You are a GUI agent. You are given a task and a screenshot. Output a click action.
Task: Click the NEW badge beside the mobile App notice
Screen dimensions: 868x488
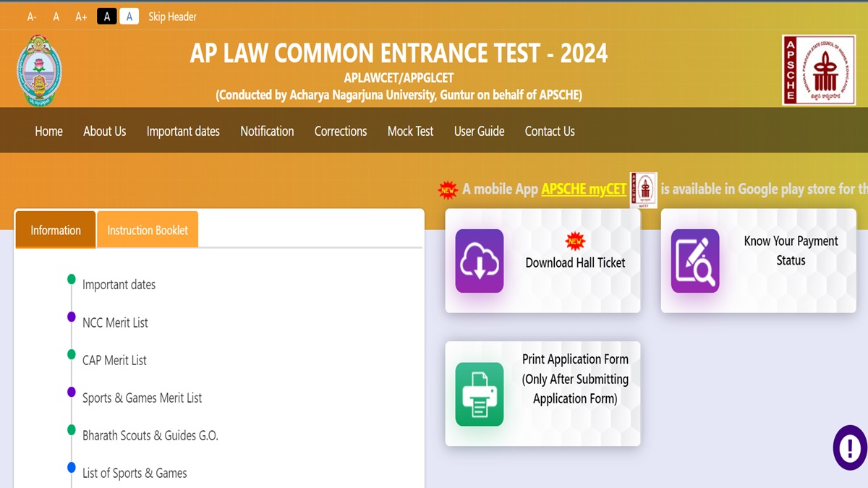tap(448, 190)
